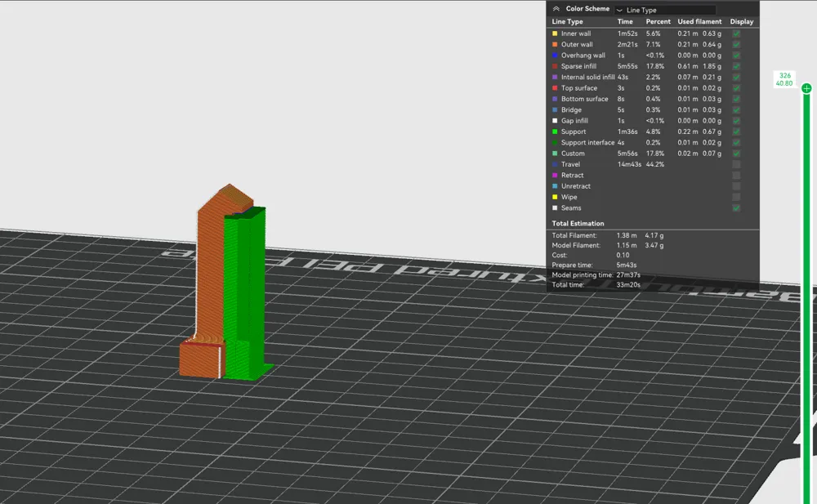
Task: Click the Total Filament 1.38 m value
Action: 627,235
